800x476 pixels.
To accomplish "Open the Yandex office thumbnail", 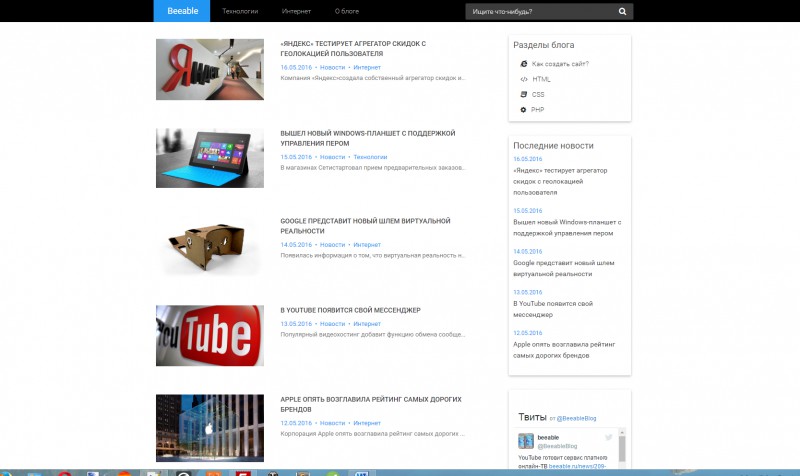I will pos(210,69).
